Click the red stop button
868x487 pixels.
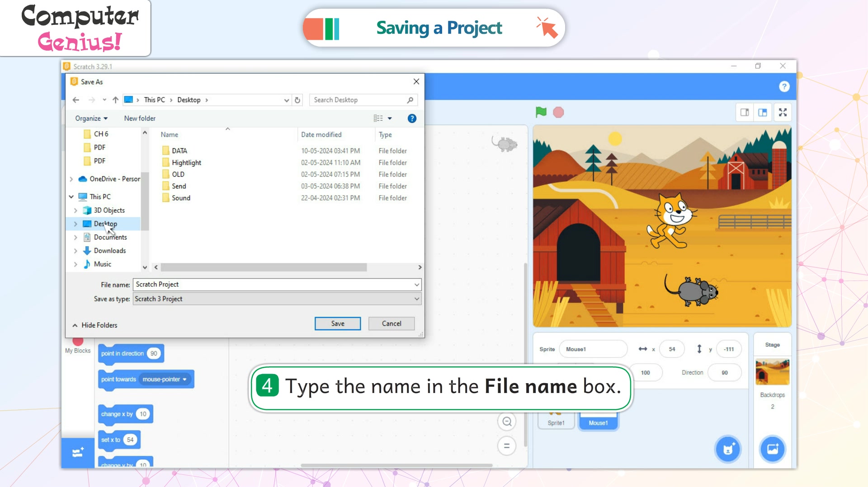click(x=558, y=112)
